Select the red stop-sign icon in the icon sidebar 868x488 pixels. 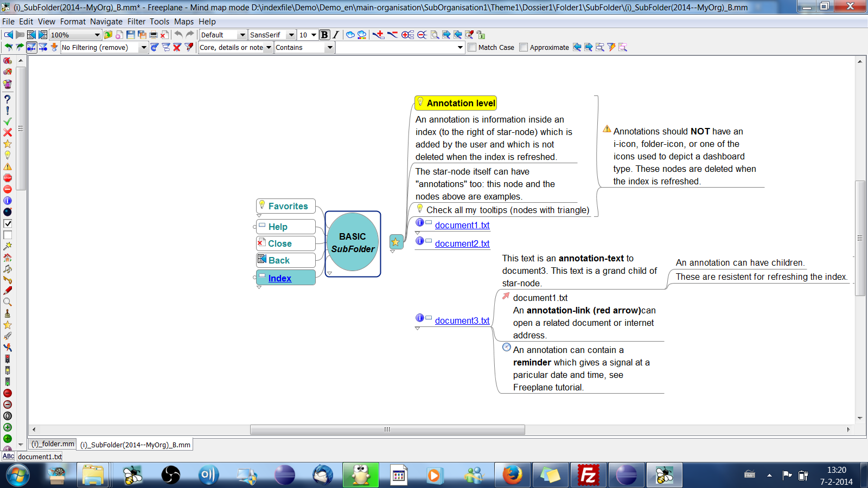click(8, 178)
